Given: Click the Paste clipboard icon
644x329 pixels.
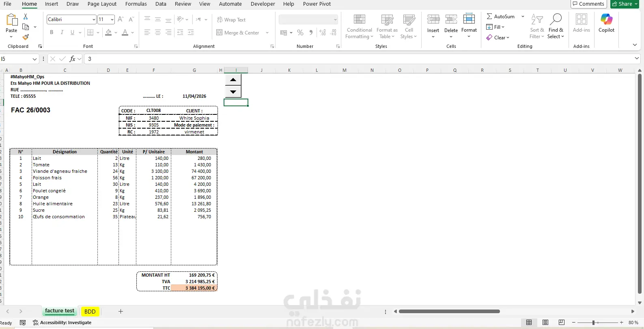Looking at the screenshot, I should tap(12, 20).
